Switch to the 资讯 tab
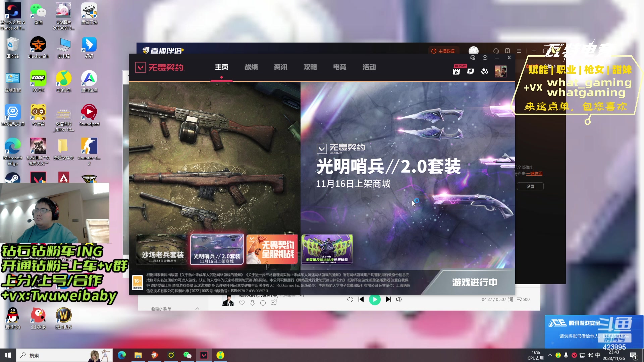The image size is (644, 362). coord(280,67)
